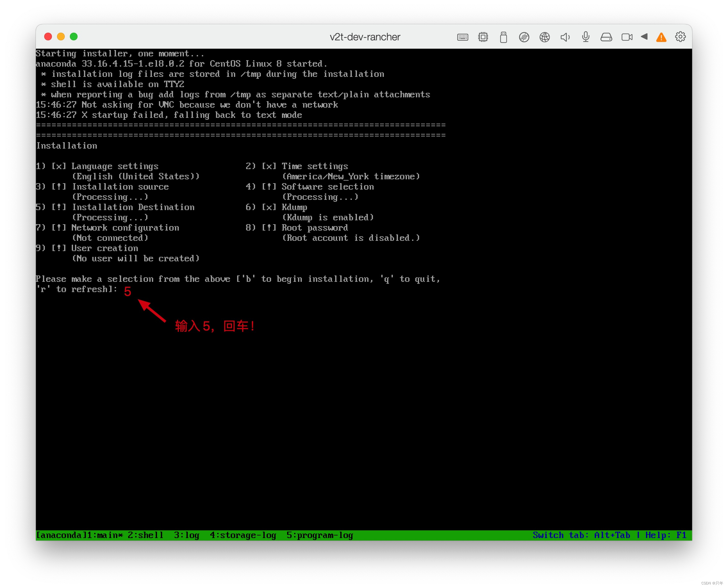This screenshot has width=728, height=588.
Task: Open the 5:program-log tab
Action: [x=319, y=535]
